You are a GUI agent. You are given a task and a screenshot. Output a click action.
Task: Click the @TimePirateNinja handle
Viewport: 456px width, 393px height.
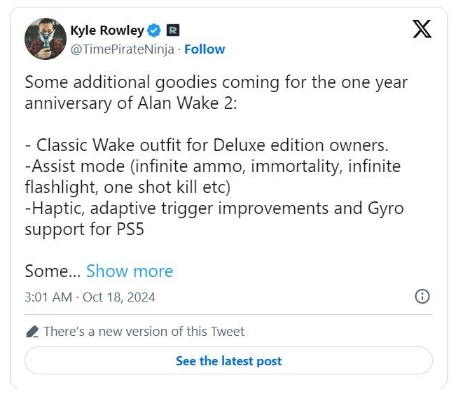point(122,49)
